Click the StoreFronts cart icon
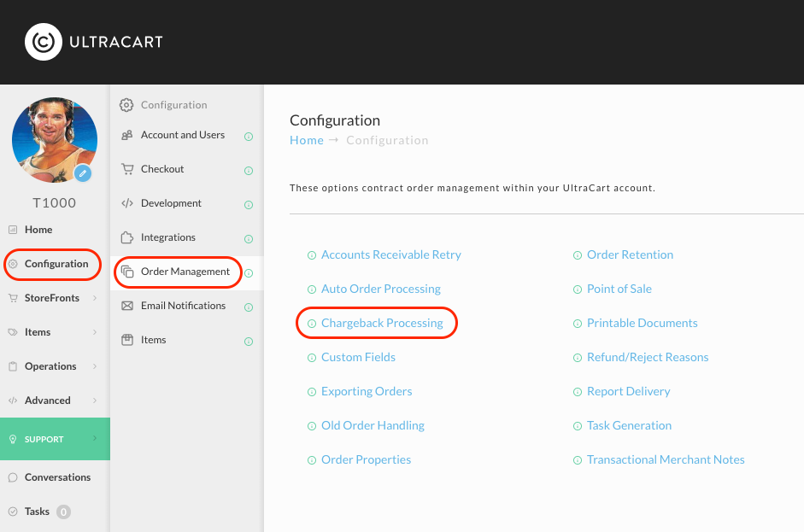Viewport: 804px width, 532px height. pos(13,298)
